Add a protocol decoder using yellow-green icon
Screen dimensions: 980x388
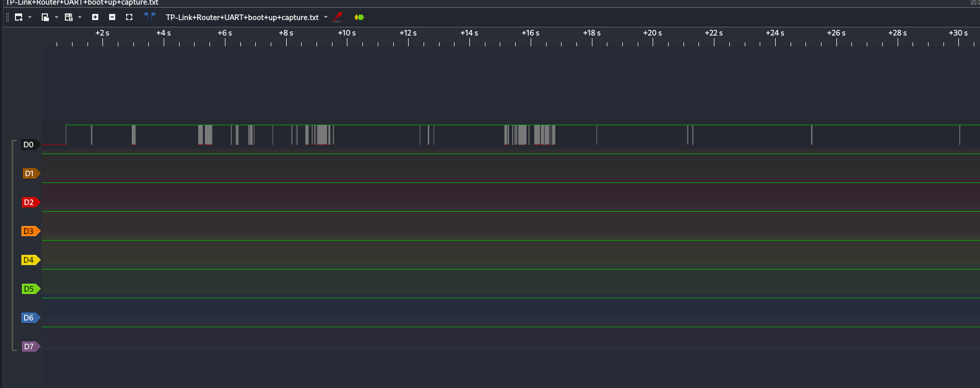[359, 18]
